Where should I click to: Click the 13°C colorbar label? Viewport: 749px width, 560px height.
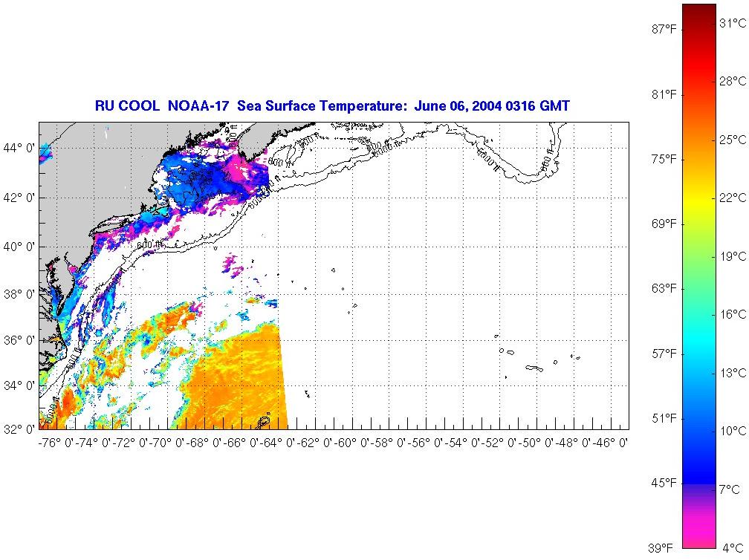[733, 373]
